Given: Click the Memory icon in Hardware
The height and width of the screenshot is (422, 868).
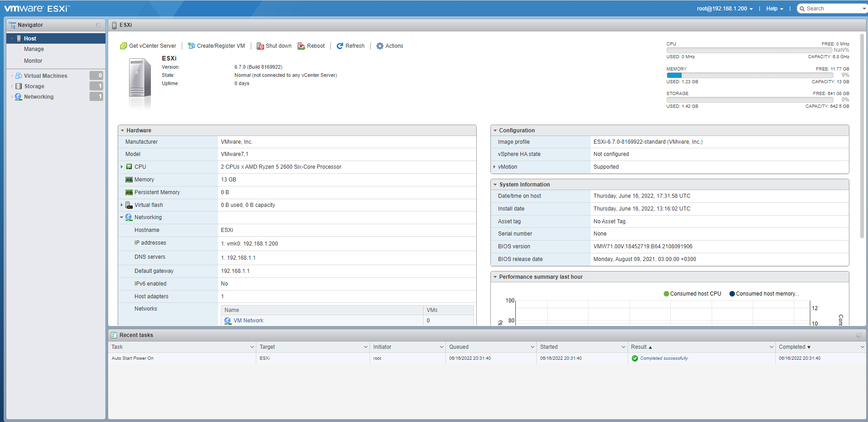Looking at the screenshot, I should (x=129, y=180).
